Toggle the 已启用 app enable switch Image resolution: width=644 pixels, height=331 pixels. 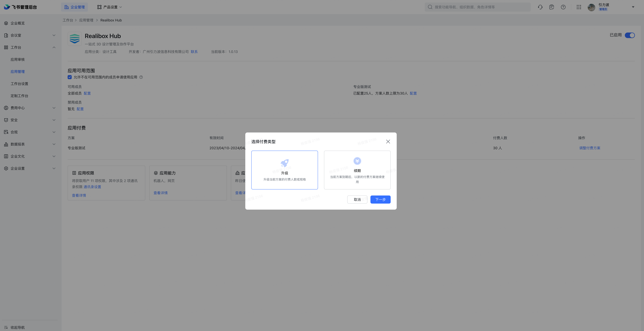point(629,35)
